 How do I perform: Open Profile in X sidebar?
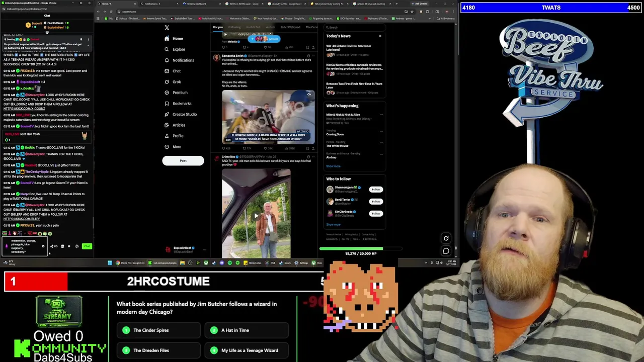pyautogui.click(x=174, y=136)
